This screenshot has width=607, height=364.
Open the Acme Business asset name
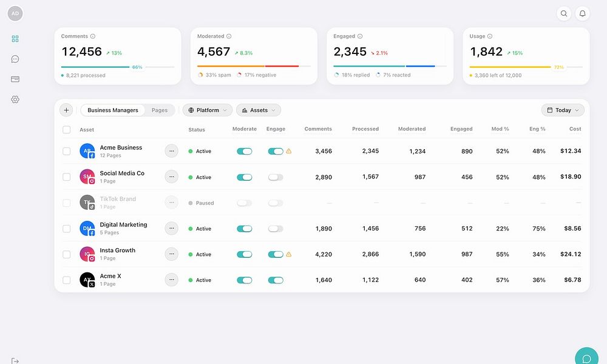click(x=121, y=147)
